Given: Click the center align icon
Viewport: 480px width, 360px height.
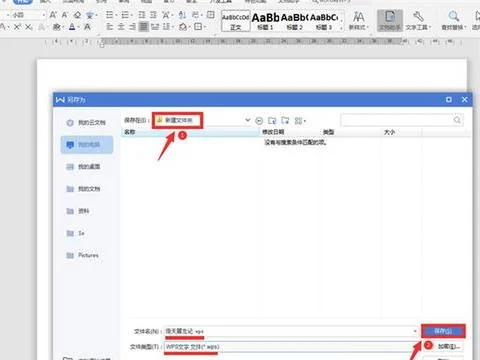Looking at the screenshot, I should coord(121,27).
